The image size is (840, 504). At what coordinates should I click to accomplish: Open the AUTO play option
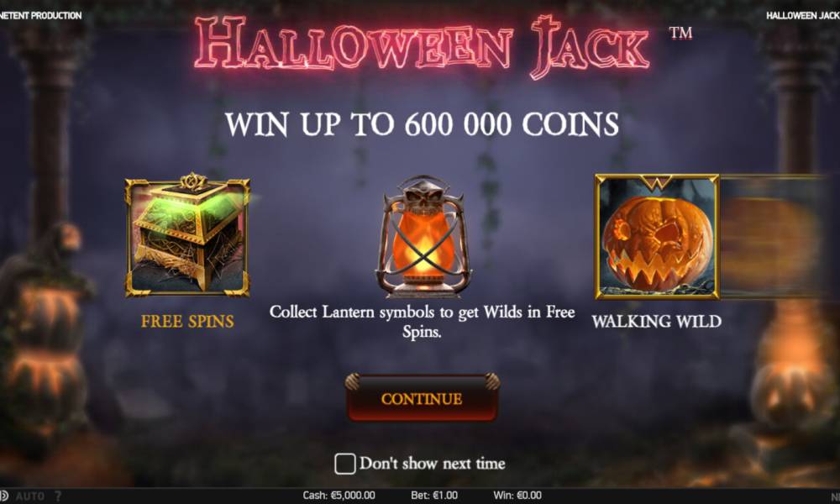[30, 496]
